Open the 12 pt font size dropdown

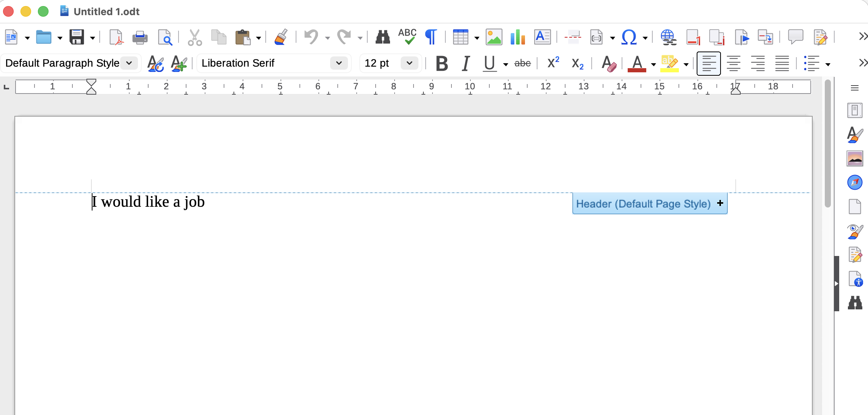coord(409,63)
